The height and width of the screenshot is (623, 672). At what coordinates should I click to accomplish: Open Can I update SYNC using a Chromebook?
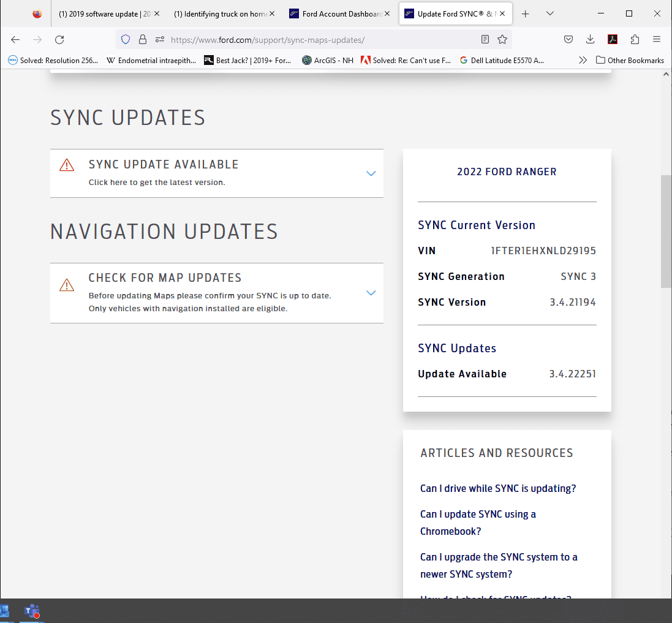pyautogui.click(x=478, y=523)
